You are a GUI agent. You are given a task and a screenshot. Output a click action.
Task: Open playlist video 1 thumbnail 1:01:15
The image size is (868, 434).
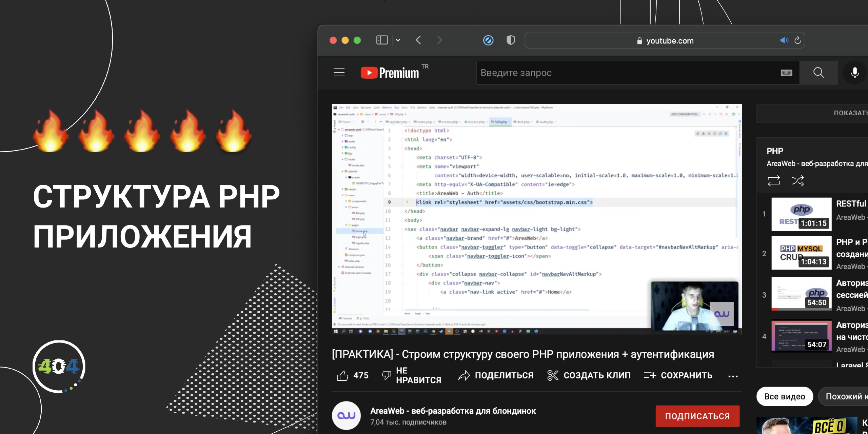point(802,214)
